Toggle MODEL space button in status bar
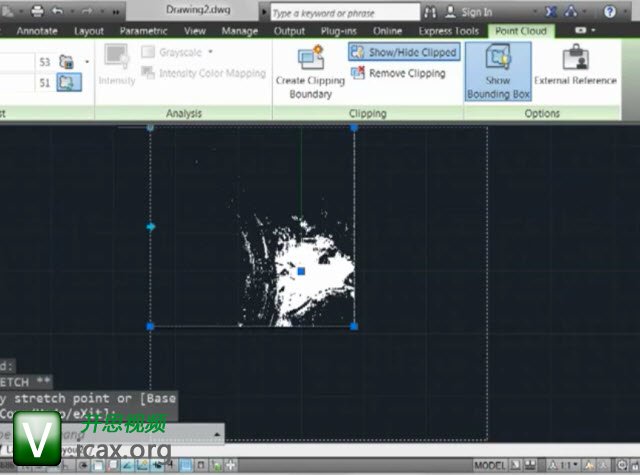640x475 pixels. click(x=490, y=466)
